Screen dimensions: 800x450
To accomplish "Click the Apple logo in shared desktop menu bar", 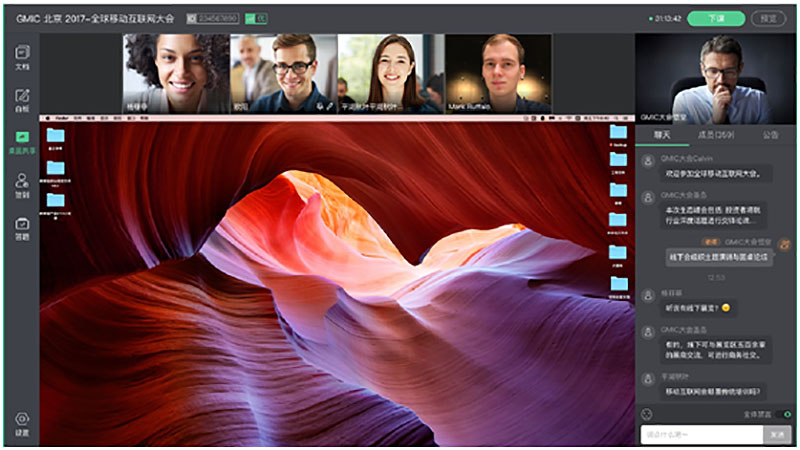I will (47, 118).
